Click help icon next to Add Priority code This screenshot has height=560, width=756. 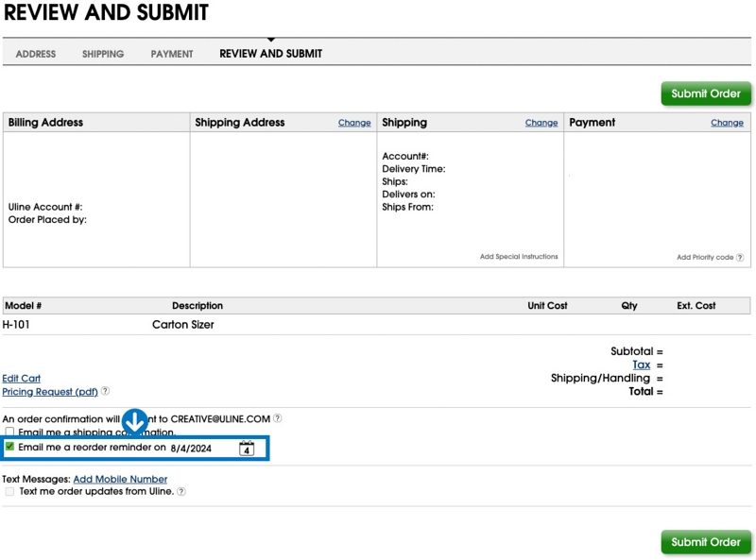pos(740,258)
